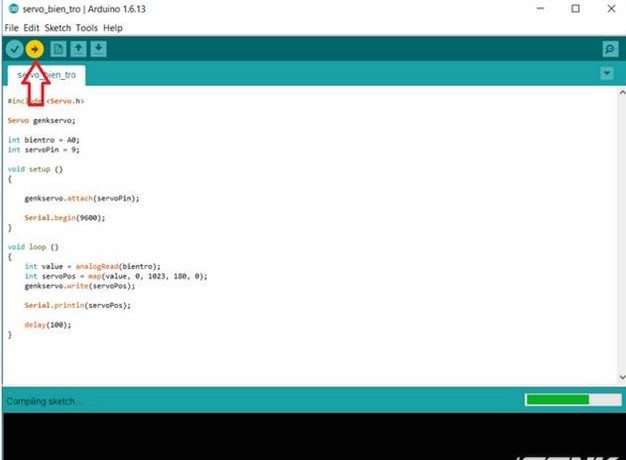Screen dimensions: 626x460
Task: Open the Sketch menu
Action: 58,28
